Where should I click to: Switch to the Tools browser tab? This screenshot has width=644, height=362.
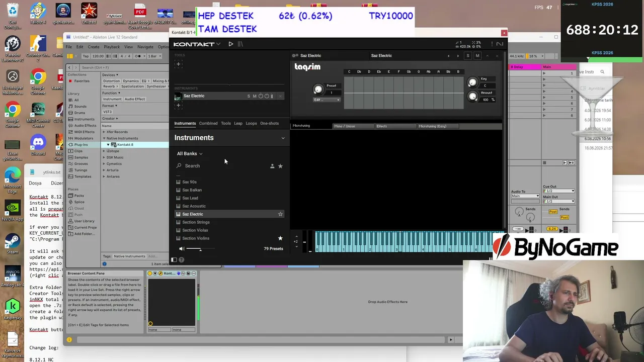(226, 123)
